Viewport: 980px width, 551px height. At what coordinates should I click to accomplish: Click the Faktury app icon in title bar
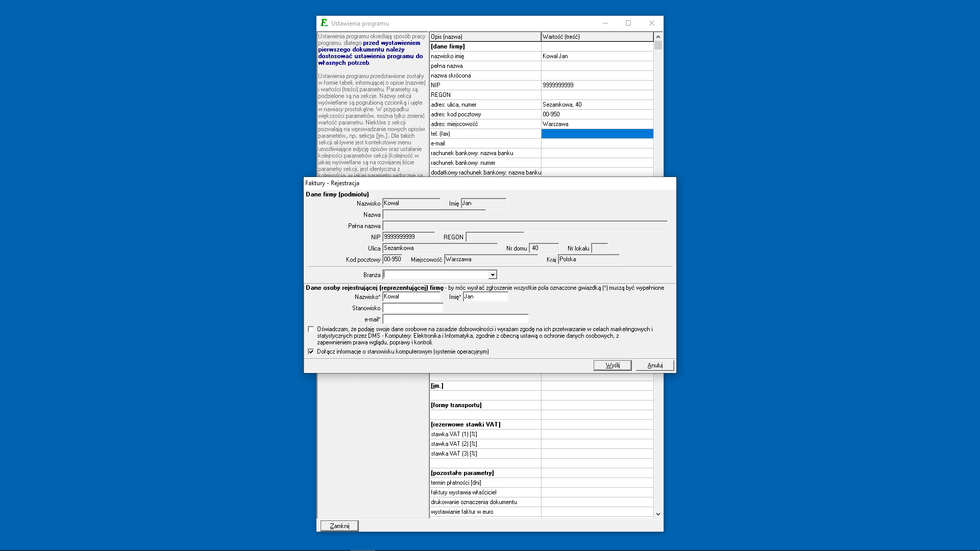pos(324,23)
